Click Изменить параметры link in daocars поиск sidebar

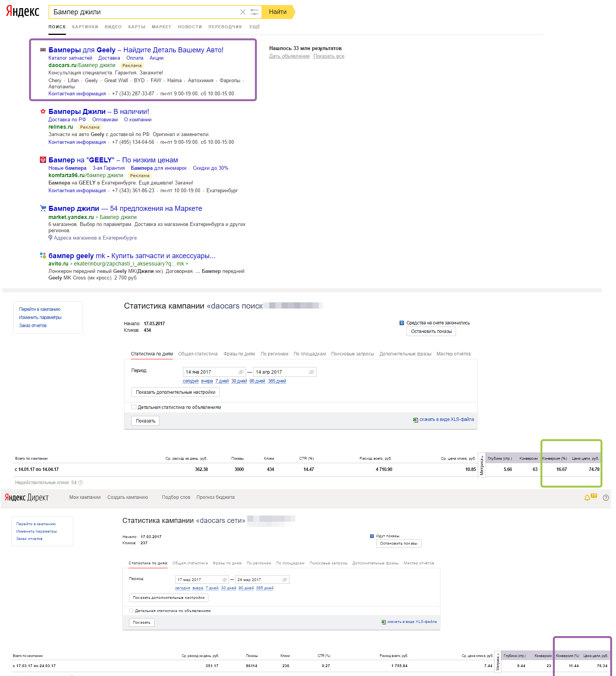40,317
